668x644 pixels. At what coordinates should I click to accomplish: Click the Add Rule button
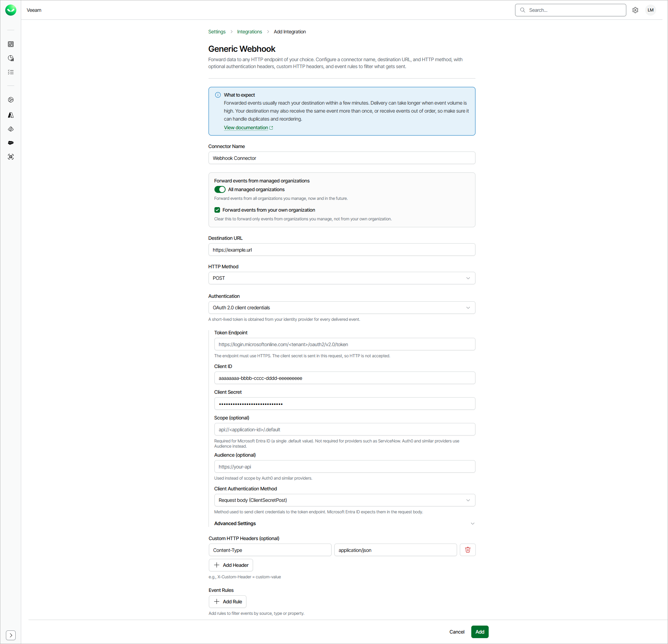[228, 602]
